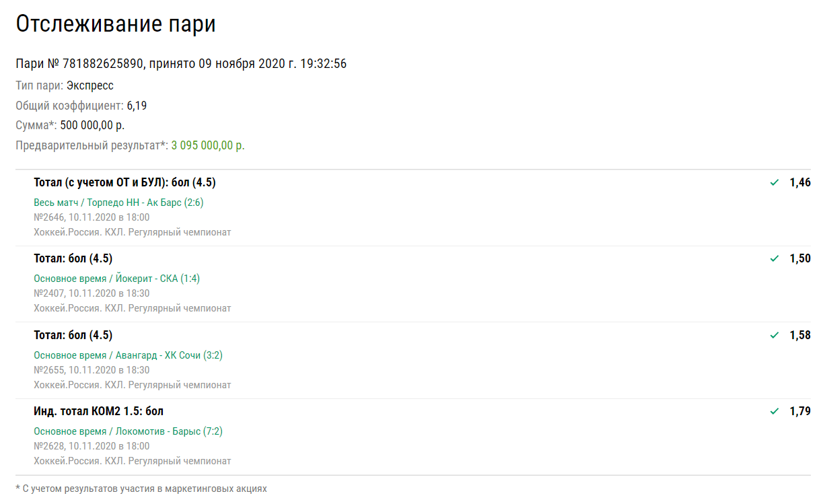Screen dimensions: 825x504
Task: Select the preliminary result 3 095 000,00 р.
Action: (207, 145)
